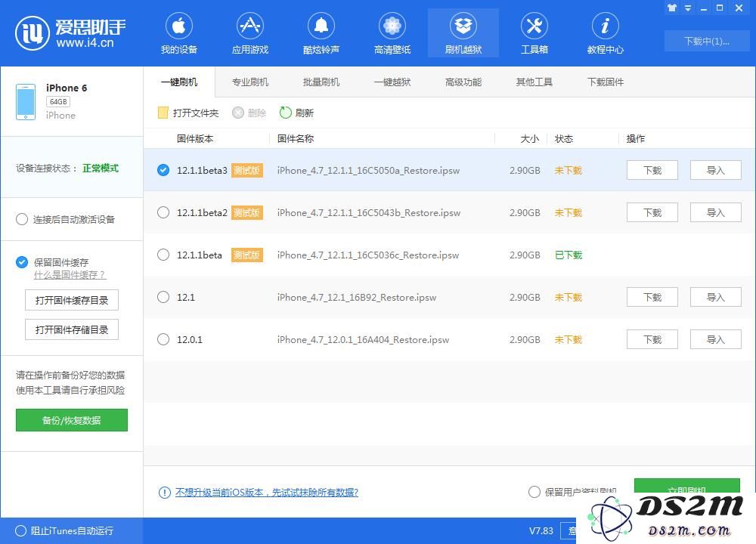
Task: Import firmware for 12.1 row
Action: pyautogui.click(x=715, y=297)
